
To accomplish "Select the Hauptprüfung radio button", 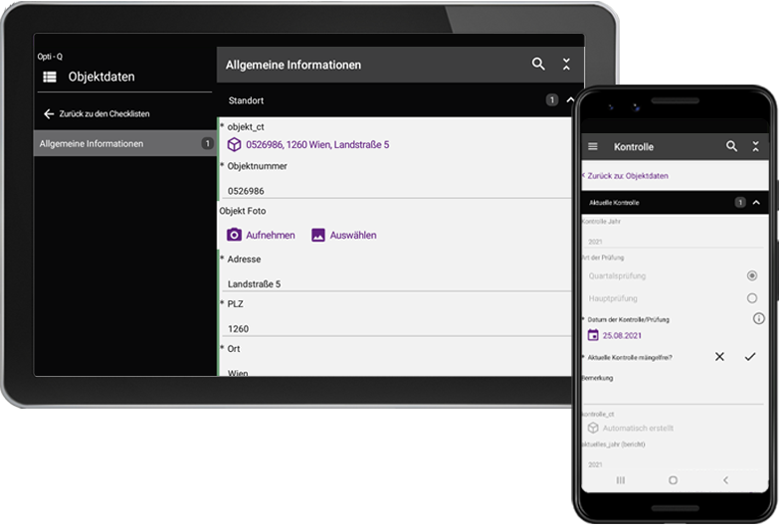I will pyautogui.click(x=751, y=298).
